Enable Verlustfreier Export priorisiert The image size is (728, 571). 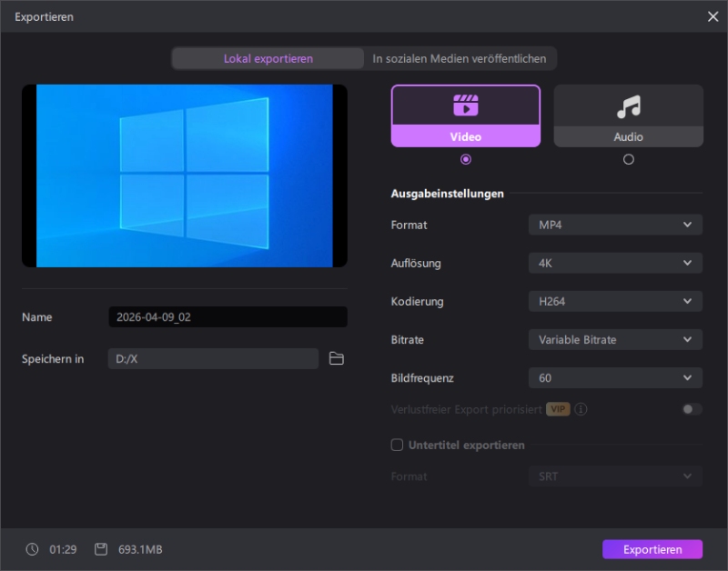[x=692, y=409]
